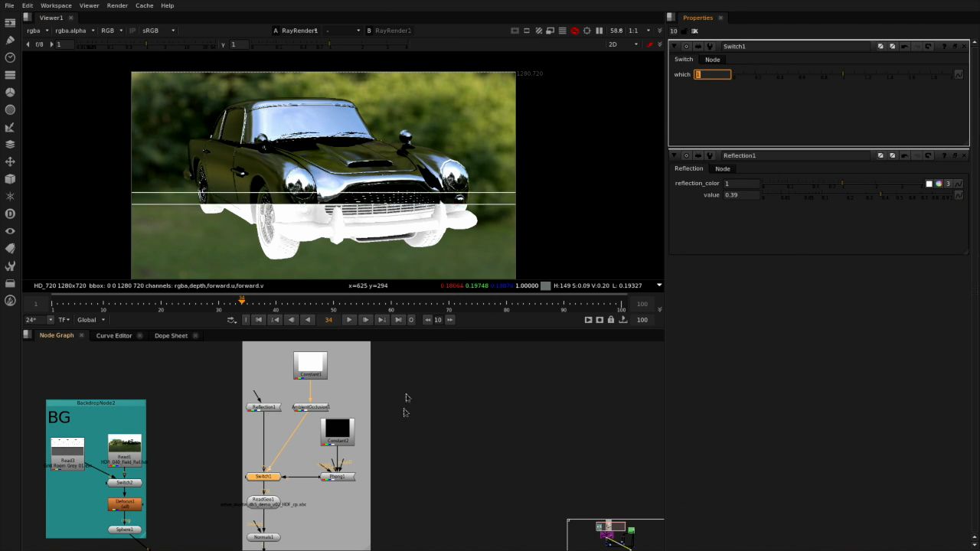Toggle the RGB channel split for reflection_color

(x=948, y=184)
